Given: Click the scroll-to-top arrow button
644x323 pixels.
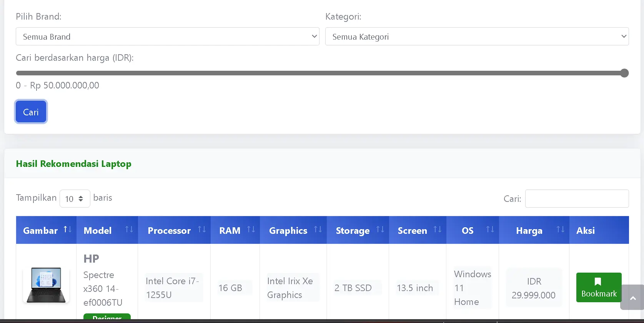Looking at the screenshot, I should click(632, 298).
